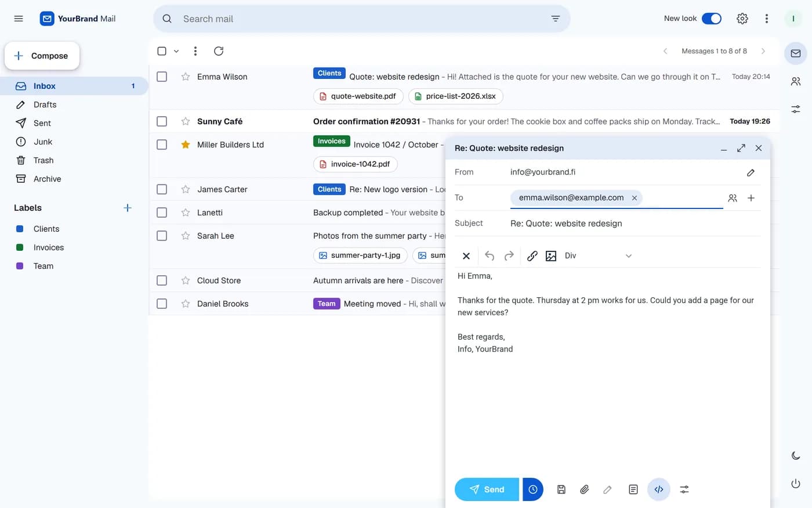The height and width of the screenshot is (508, 812).
Task: Click the schedule send clock button
Action: pos(533,489)
